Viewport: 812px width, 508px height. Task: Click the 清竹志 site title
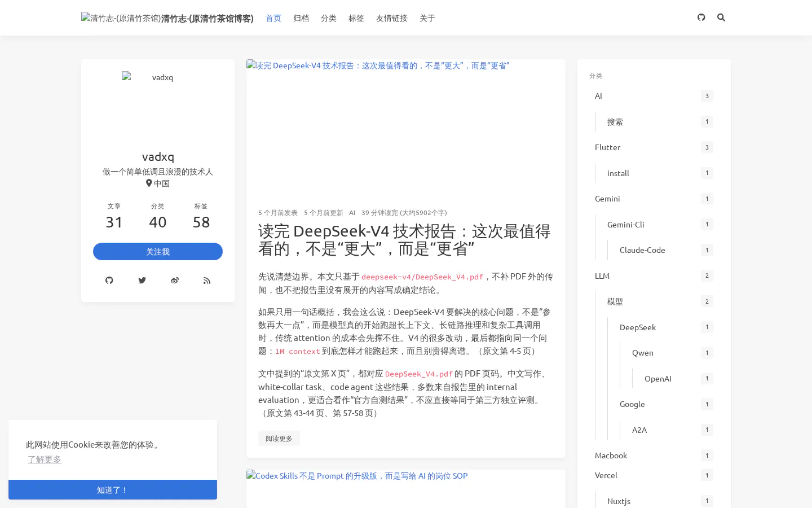(x=208, y=18)
